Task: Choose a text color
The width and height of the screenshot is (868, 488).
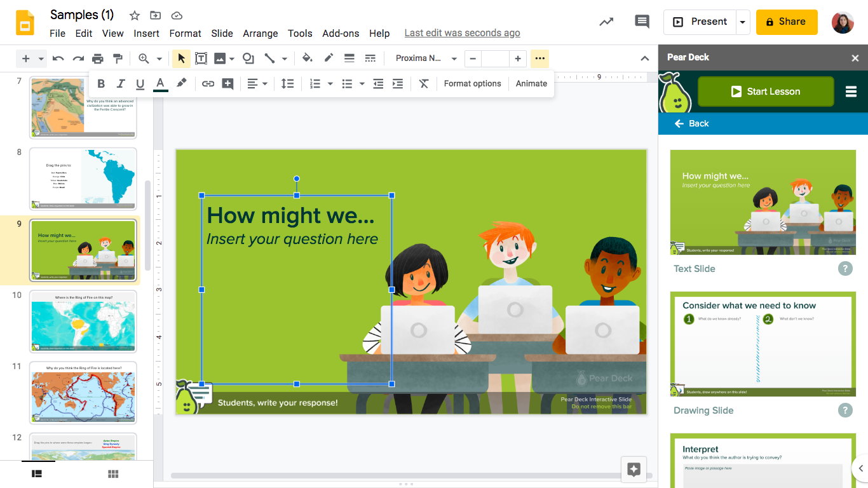Action: (160, 83)
